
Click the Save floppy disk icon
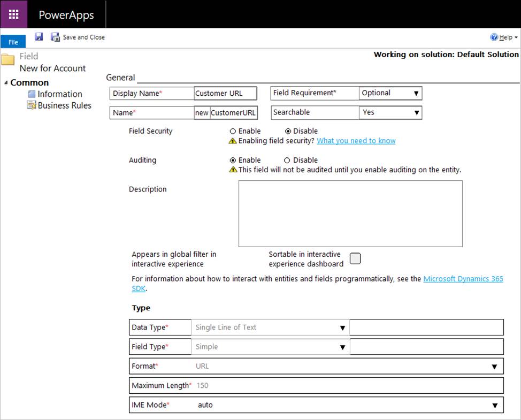(x=39, y=37)
